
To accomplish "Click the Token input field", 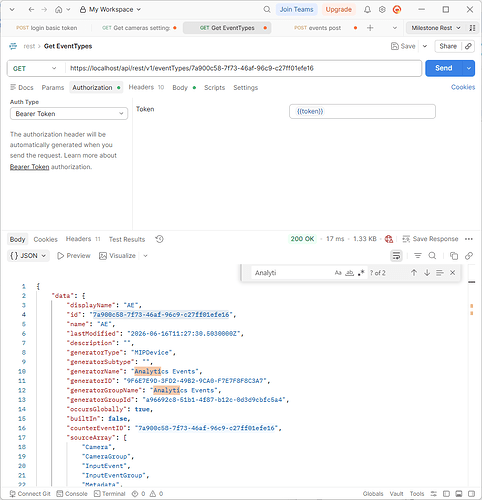I will click(x=362, y=111).
